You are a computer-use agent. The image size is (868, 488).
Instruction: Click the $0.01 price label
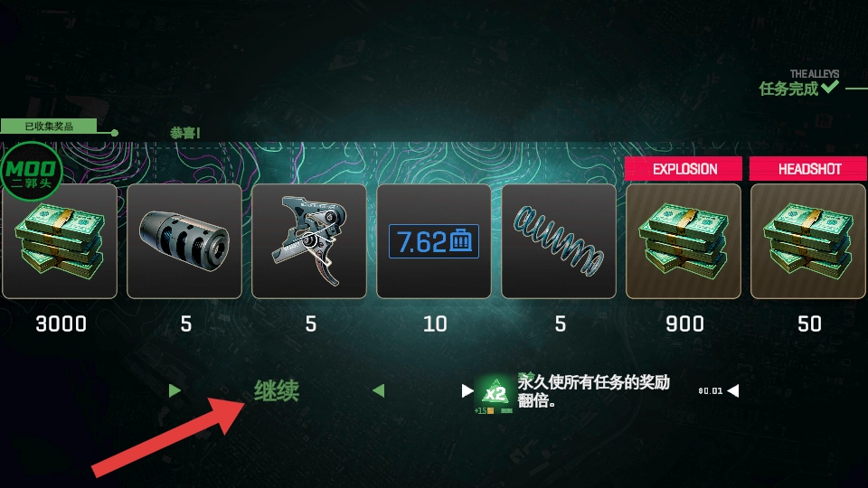point(711,391)
